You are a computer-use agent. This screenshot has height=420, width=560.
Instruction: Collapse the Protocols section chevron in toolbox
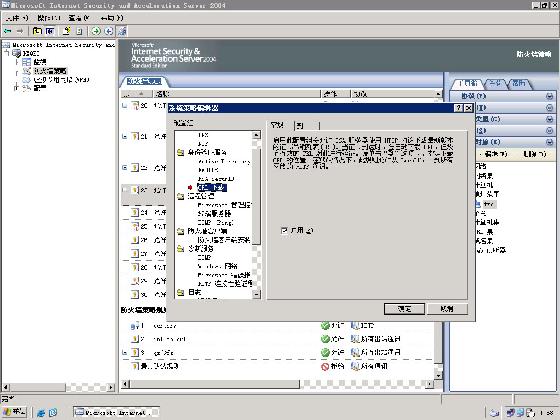tap(549, 96)
